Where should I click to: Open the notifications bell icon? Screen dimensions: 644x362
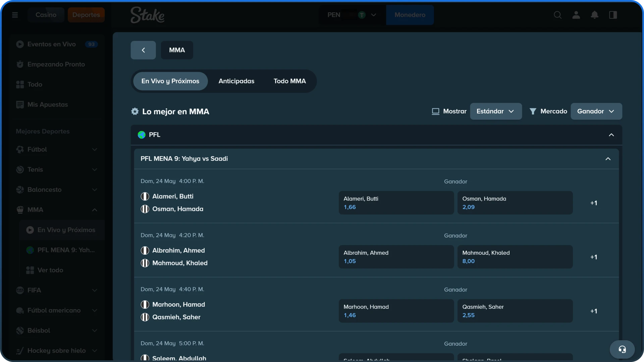[595, 15]
